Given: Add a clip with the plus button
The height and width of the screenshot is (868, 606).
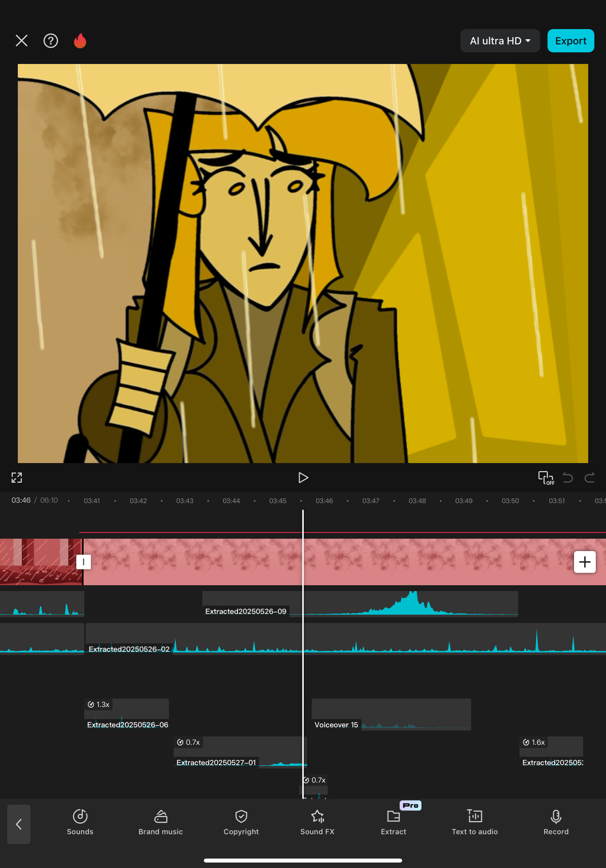Looking at the screenshot, I should [x=585, y=562].
